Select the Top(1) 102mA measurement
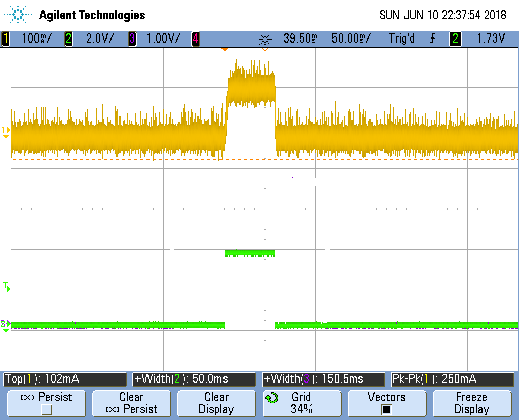This screenshot has width=519, height=420. tap(64, 379)
